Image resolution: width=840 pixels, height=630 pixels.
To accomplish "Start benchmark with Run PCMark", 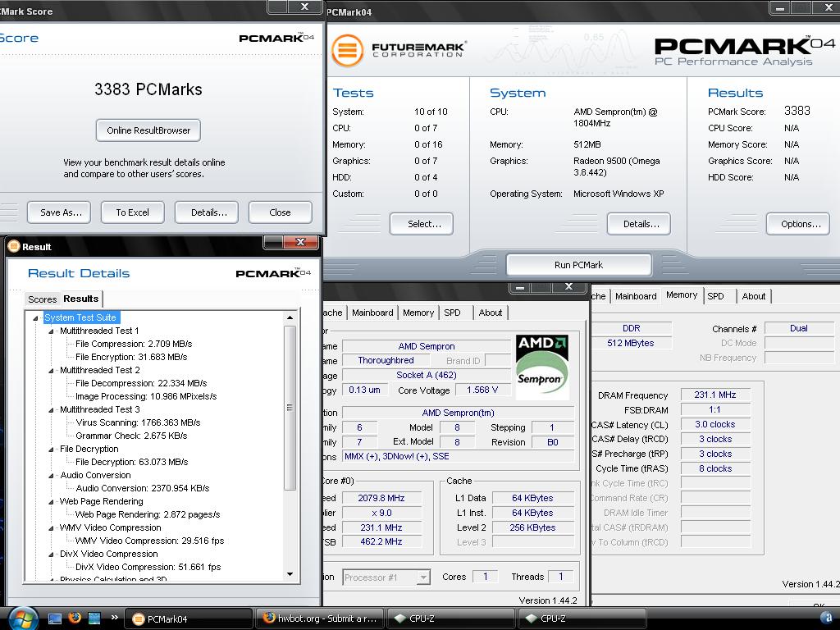I will click(x=578, y=265).
